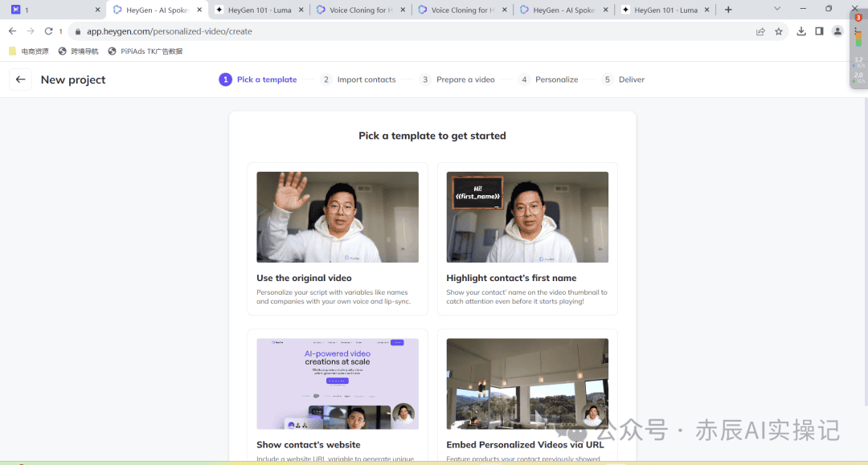868x465 pixels.
Task: Select step 5 Deliver
Action: pos(624,80)
